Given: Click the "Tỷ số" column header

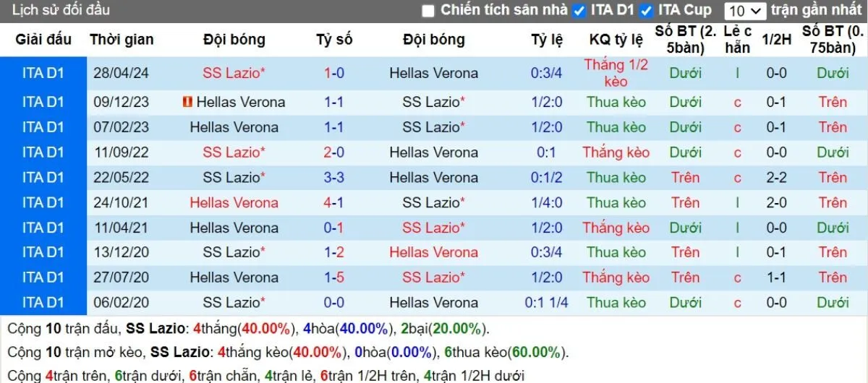Looking at the screenshot, I should [x=334, y=40].
